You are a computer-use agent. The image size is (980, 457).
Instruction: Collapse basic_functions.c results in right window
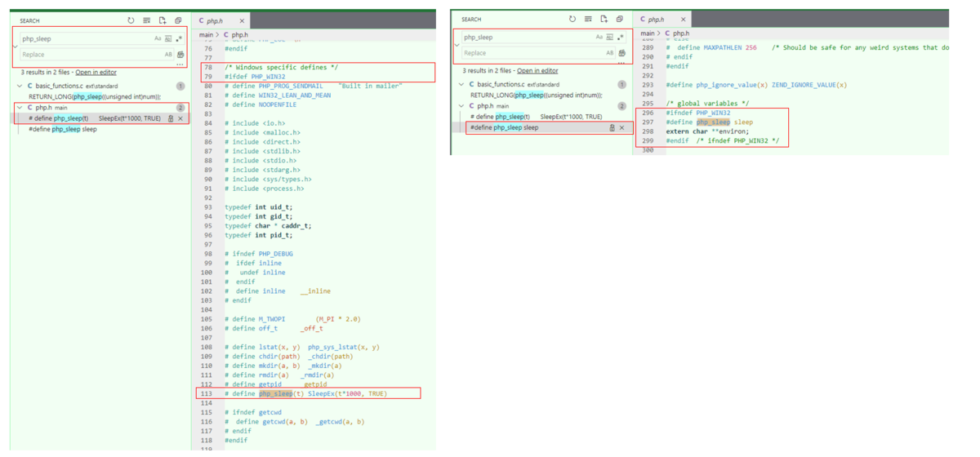461,84
